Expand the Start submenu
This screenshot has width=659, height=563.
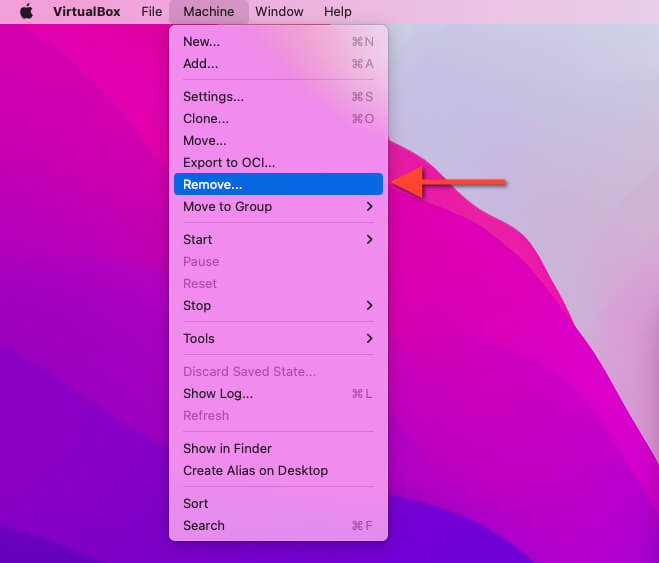[278, 239]
